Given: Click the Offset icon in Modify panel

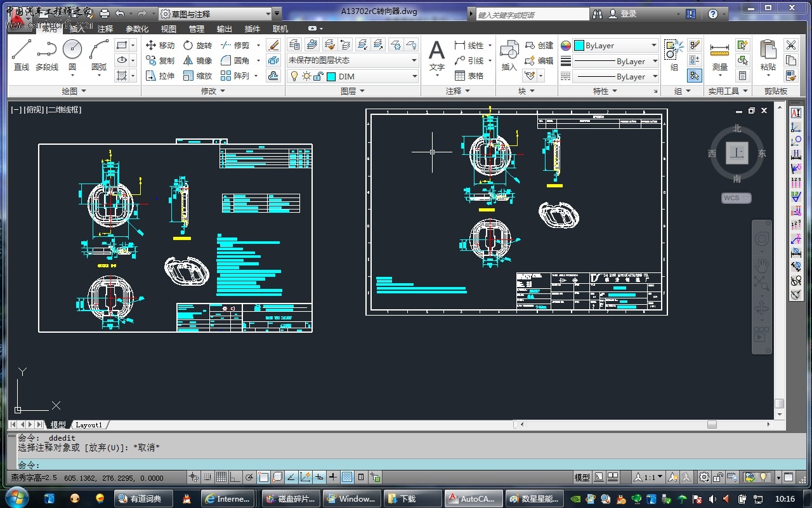Looking at the screenshot, I should click(273, 76).
